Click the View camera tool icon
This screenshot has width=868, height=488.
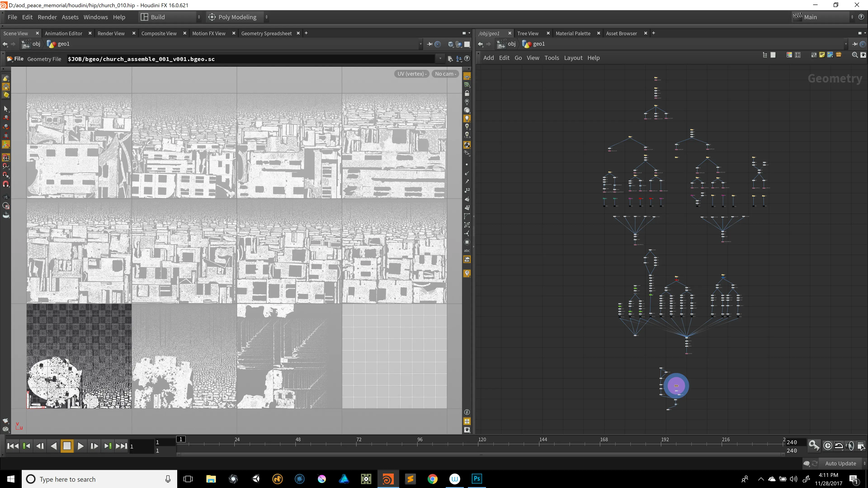pyautogui.click(x=6, y=197)
